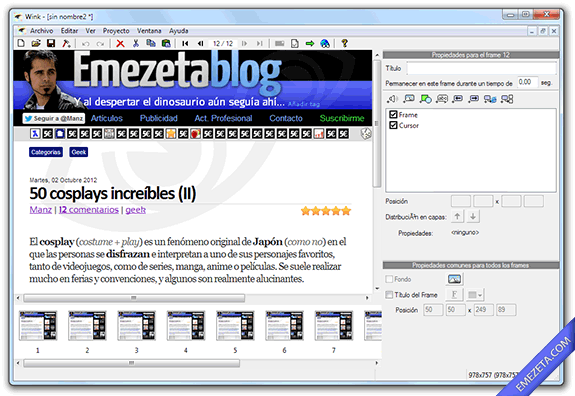Open the Proyecto menu
Screen dimensions: 575x396
tap(116, 31)
